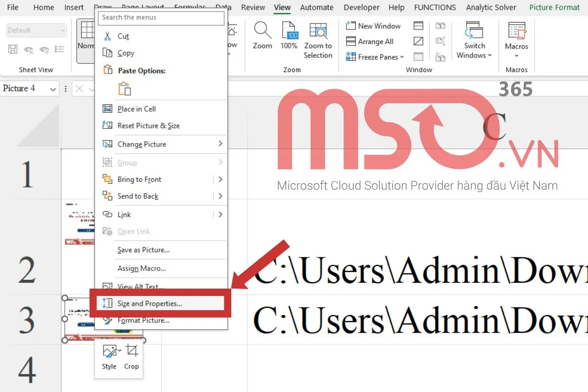Open the Freeze Panes dropdown
This screenshot has height=392, width=588.
374,57
